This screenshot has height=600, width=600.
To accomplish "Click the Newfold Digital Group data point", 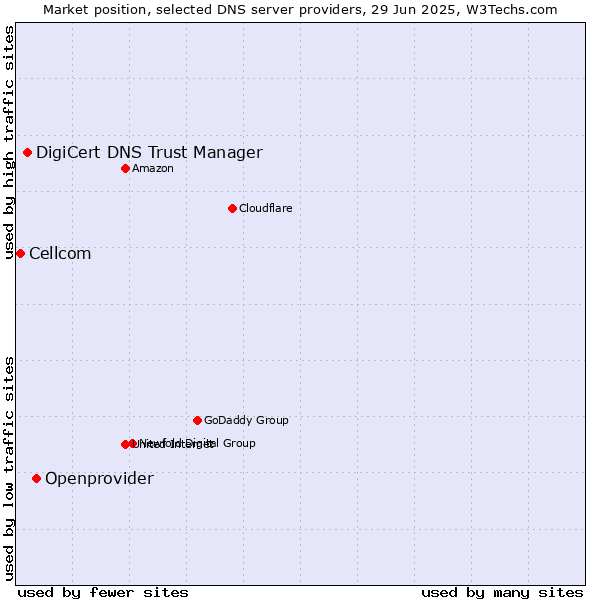I will [x=133, y=443].
